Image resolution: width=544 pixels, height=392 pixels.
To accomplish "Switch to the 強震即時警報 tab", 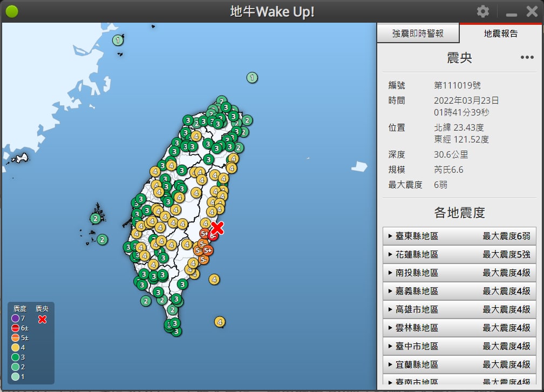I will point(418,33).
